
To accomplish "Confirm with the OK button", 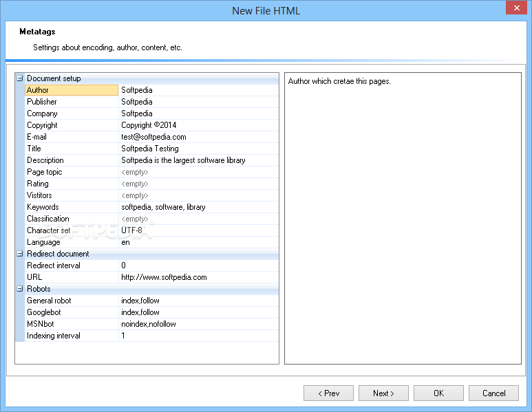I will (x=438, y=393).
